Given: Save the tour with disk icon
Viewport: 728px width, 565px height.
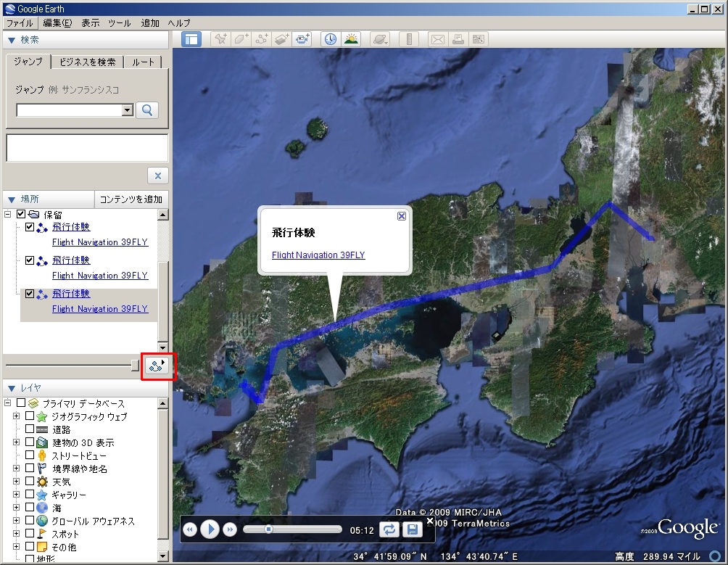Looking at the screenshot, I should coord(412,529).
